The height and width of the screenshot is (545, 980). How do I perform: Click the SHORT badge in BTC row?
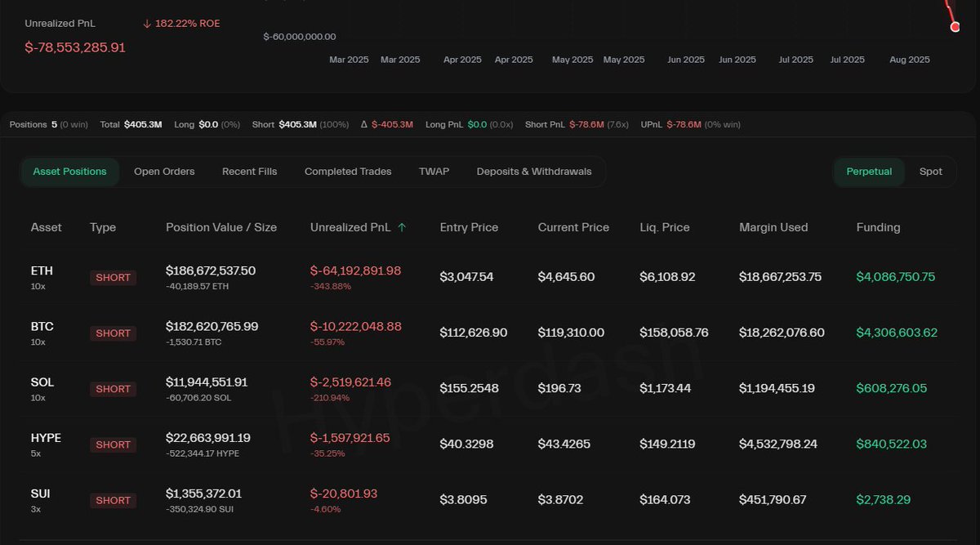point(113,333)
